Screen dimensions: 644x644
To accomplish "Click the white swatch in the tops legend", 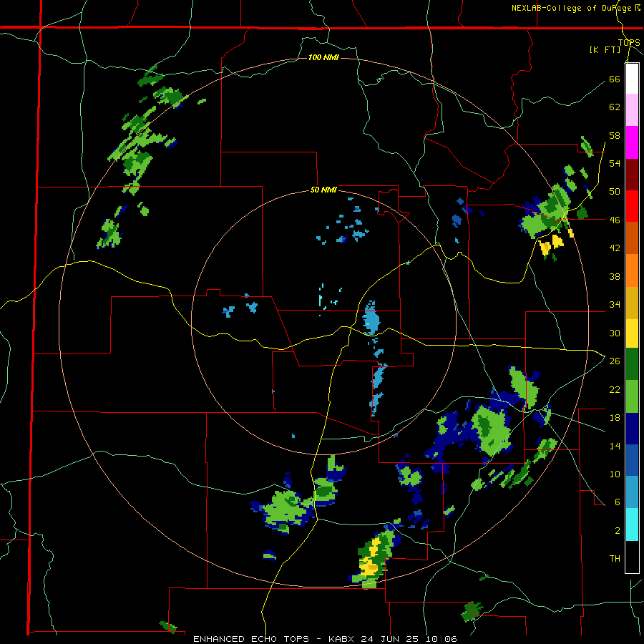I will click(632, 79).
